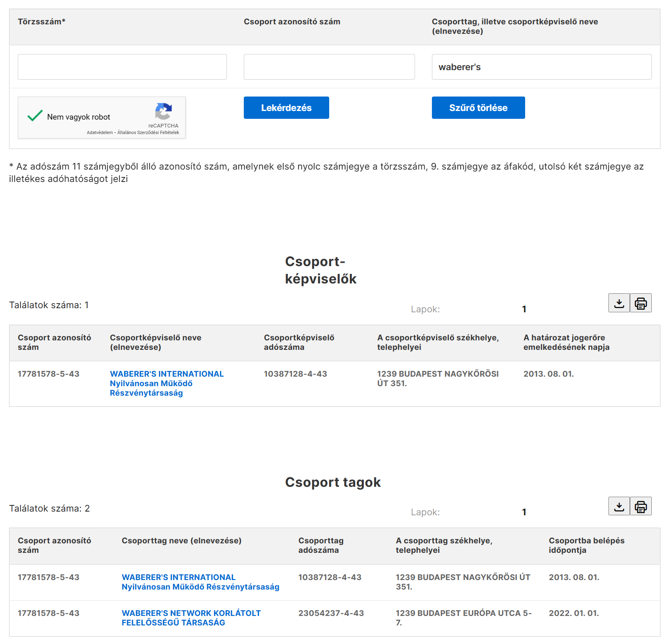Screen dimensions: 672x644
Task: Click the Csoport tagok section heading
Action: click(332, 482)
